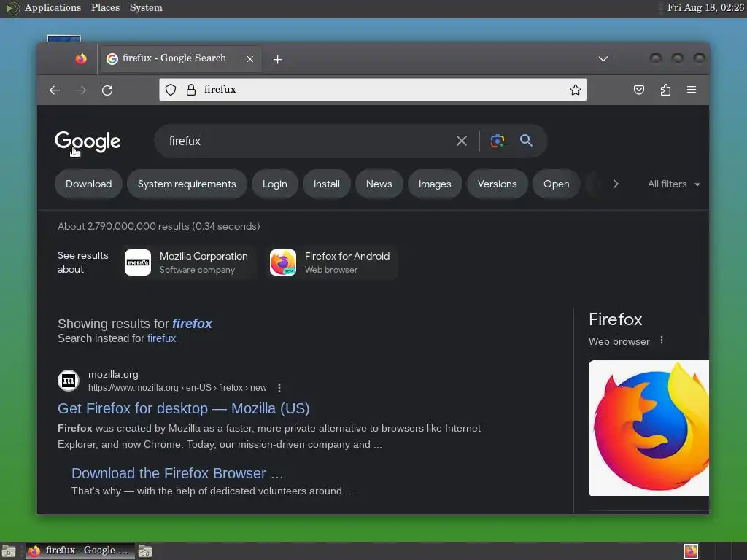
Task: Open the Firefox hamburger application menu
Action: point(692,90)
